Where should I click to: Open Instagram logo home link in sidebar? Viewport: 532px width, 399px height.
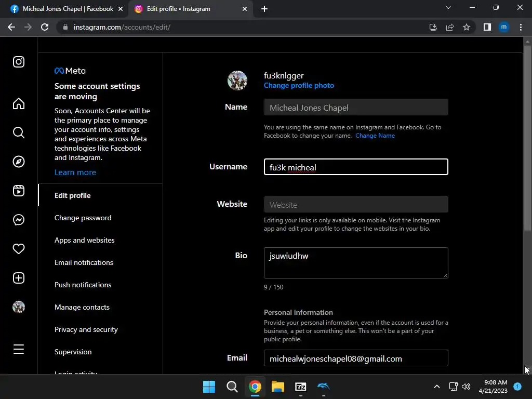tap(19, 62)
